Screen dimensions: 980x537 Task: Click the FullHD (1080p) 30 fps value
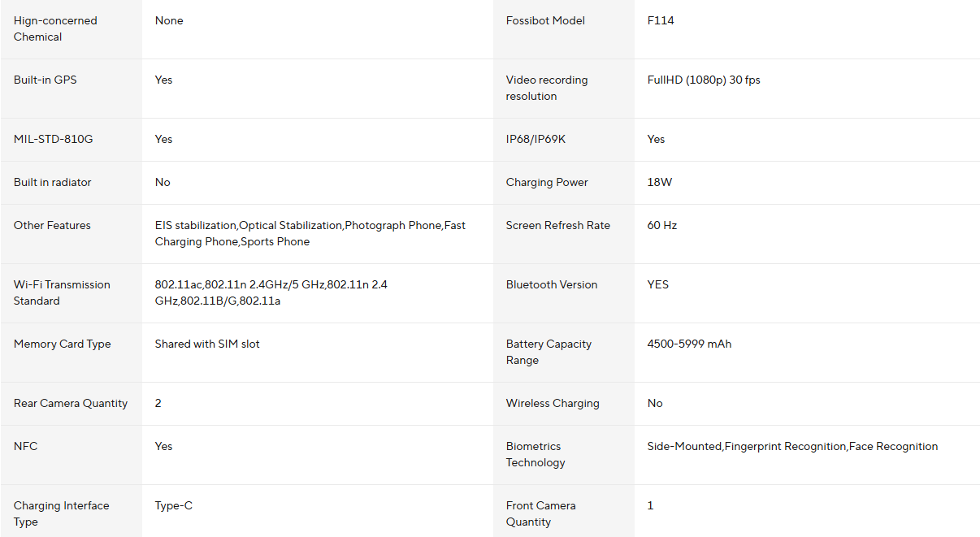(x=704, y=80)
